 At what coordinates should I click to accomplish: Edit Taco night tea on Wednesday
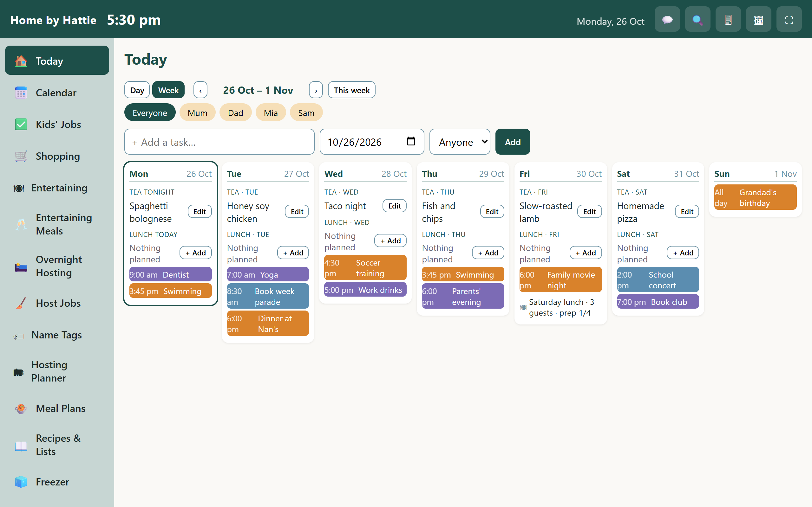click(394, 206)
